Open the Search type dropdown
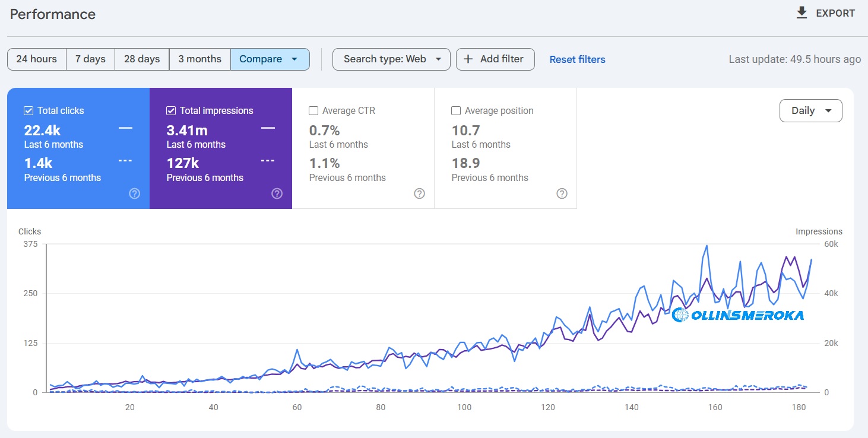This screenshot has height=438, width=868. 391,59
